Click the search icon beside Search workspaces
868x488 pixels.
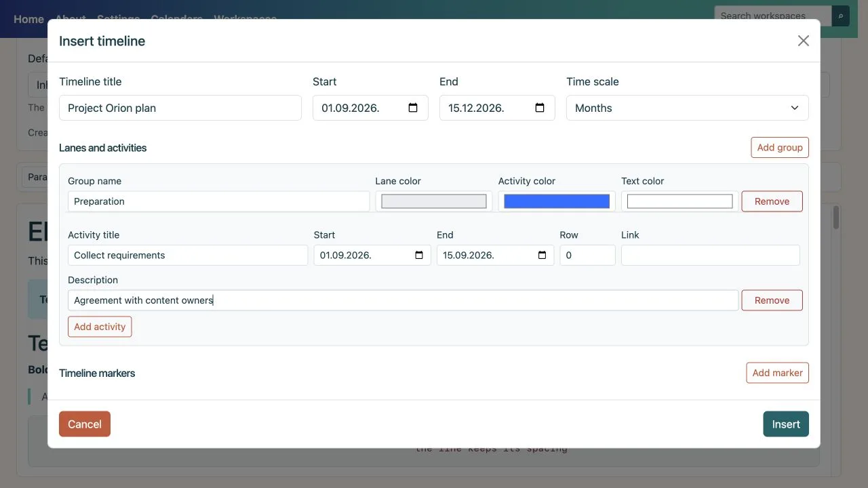841,16
